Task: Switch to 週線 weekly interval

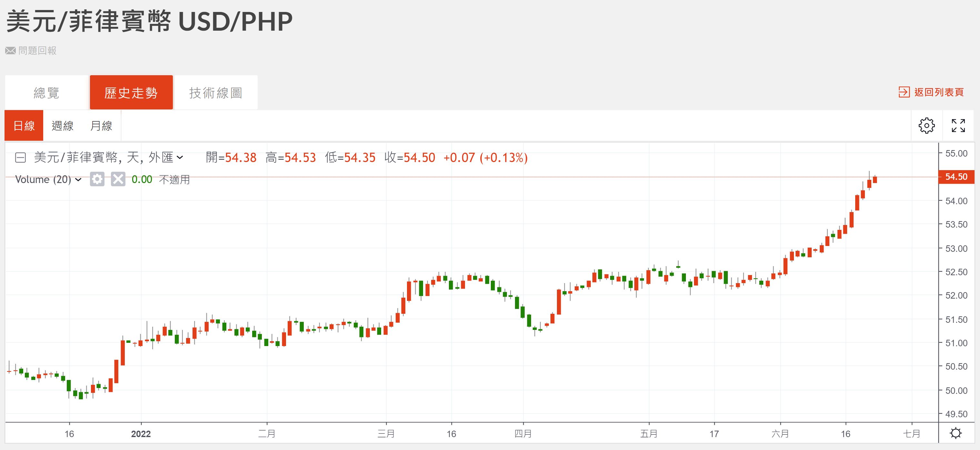Action: [x=62, y=126]
